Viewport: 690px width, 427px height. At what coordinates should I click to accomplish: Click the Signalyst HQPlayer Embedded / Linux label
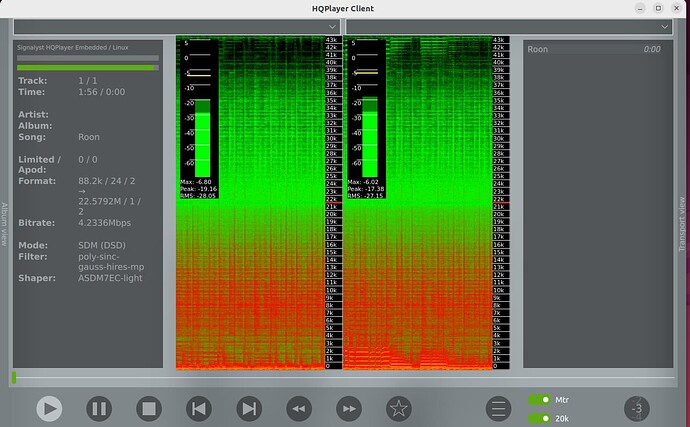(73, 47)
